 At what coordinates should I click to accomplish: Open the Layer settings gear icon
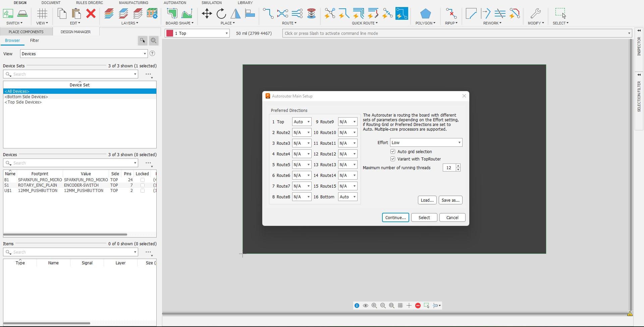[152, 14]
